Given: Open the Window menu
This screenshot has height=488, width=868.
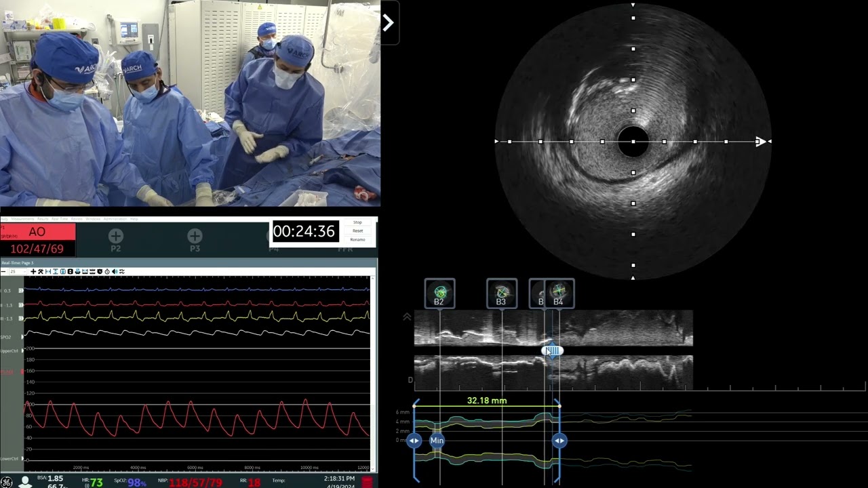Looking at the screenshot, I should 93,219.
